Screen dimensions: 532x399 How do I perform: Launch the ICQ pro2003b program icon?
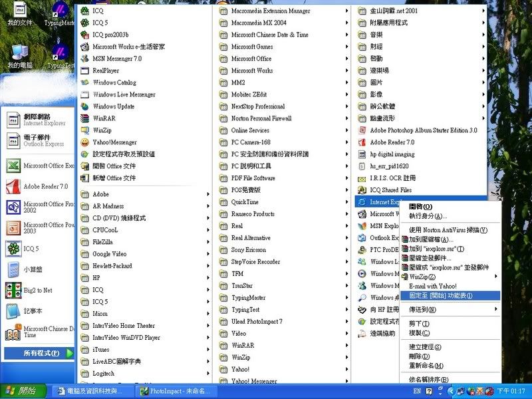pyautogui.click(x=84, y=35)
